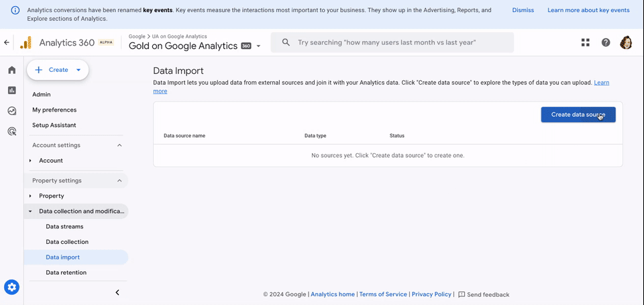Click the Data source name column header

point(184,136)
